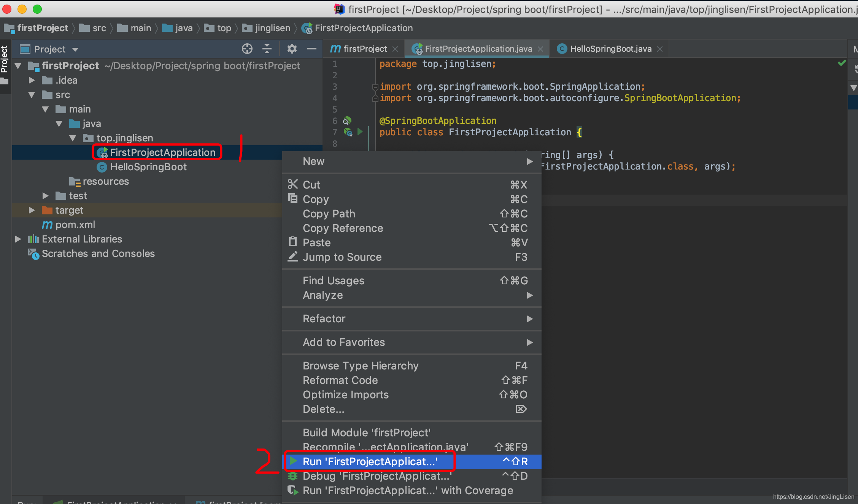Click the Scratches and Consoles icon
Image resolution: width=858 pixels, height=504 pixels.
33,254
